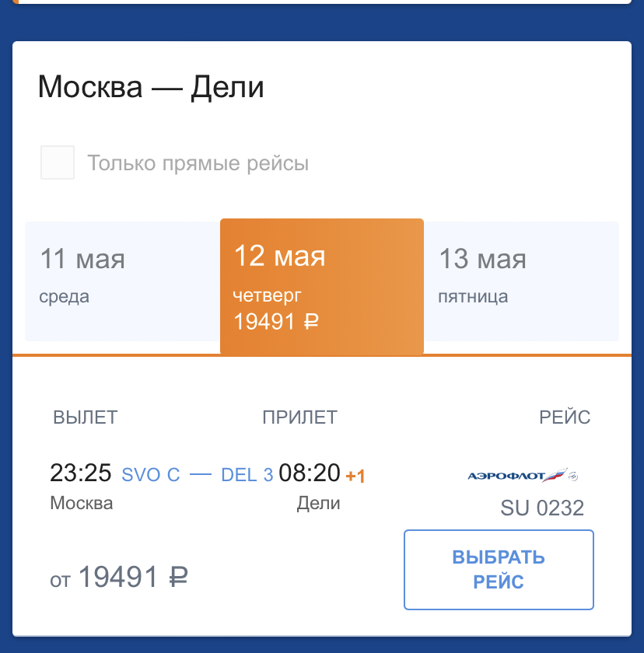Image resolution: width=644 pixels, height=653 pixels.
Task: Click the SVO C departure airport code
Action: 151,474
